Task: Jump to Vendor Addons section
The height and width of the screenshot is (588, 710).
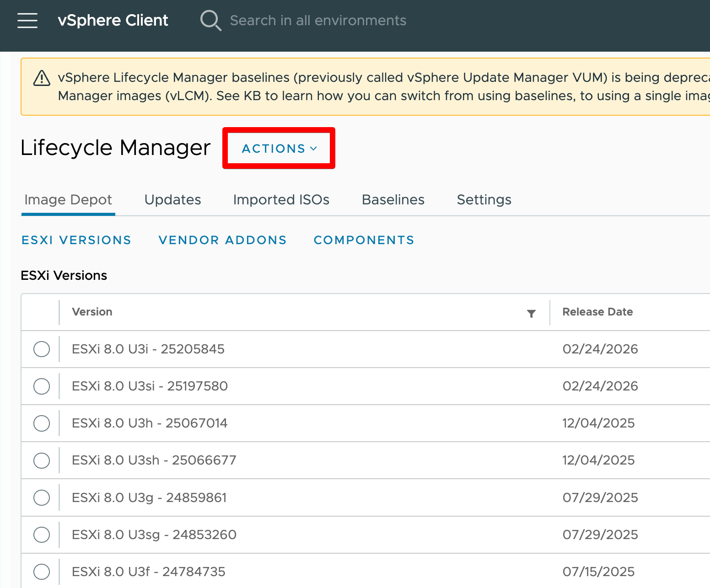Action: (222, 240)
